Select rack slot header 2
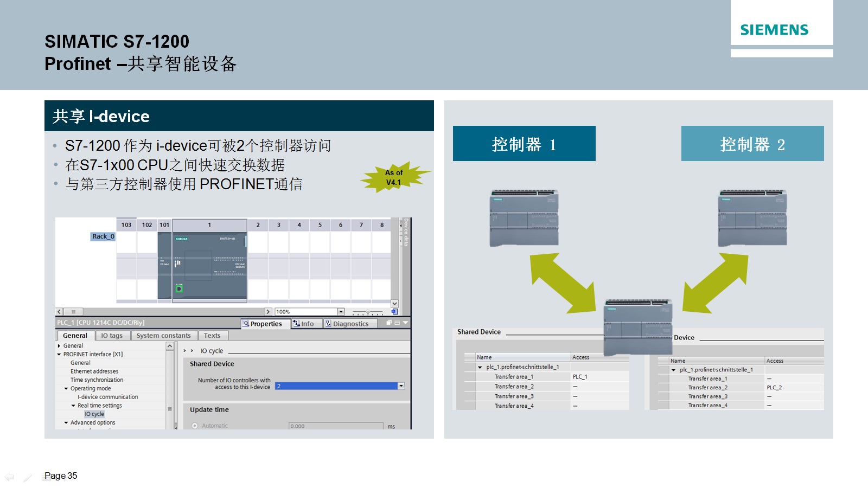Viewport: 868px width, 488px height. click(x=258, y=225)
